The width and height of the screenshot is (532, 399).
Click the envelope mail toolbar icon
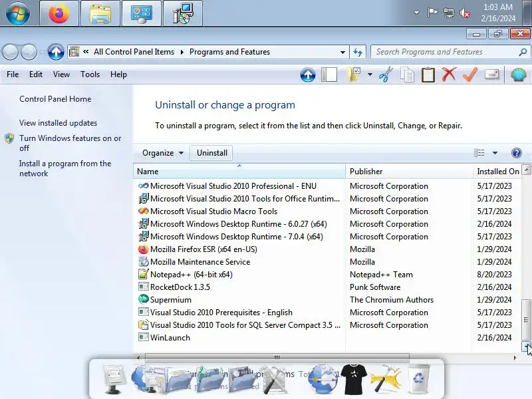click(x=491, y=74)
